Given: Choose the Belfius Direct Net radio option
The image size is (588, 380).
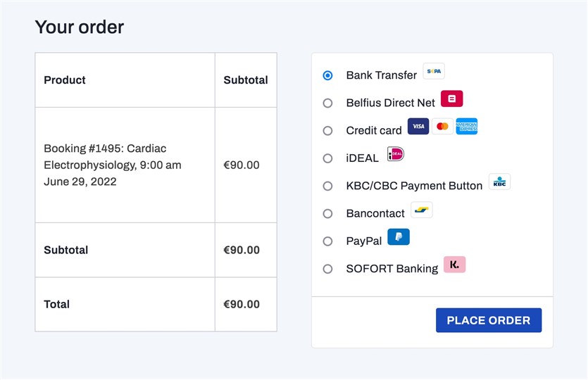Looking at the screenshot, I should click(x=327, y=103).
